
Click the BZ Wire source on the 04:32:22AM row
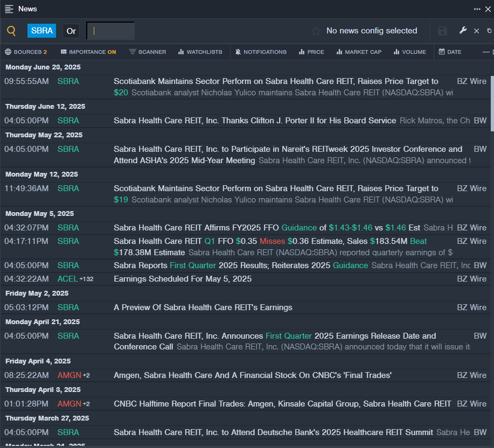[471, 279]
